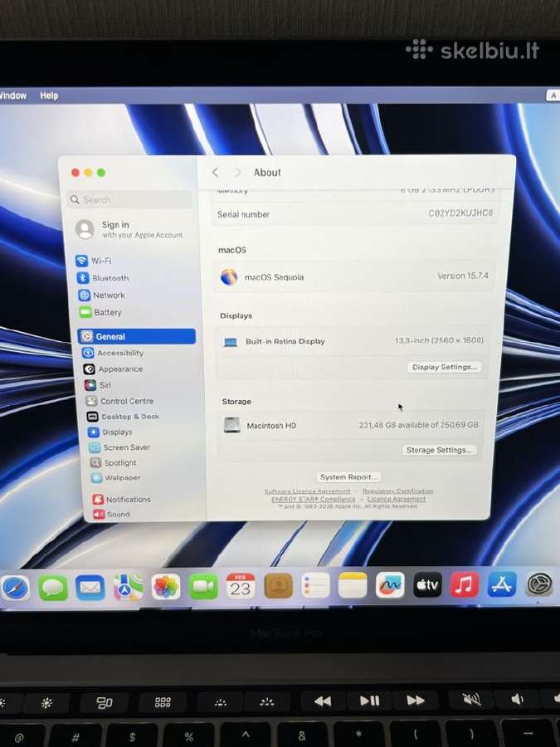Click Sign in with your Apple Account

(129, 229)
